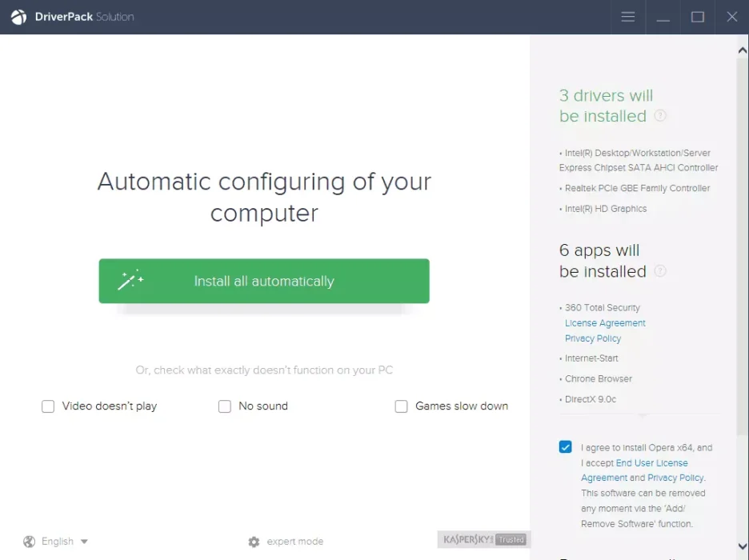Click the Automatic configuring of your computer heading

[264, 197]
